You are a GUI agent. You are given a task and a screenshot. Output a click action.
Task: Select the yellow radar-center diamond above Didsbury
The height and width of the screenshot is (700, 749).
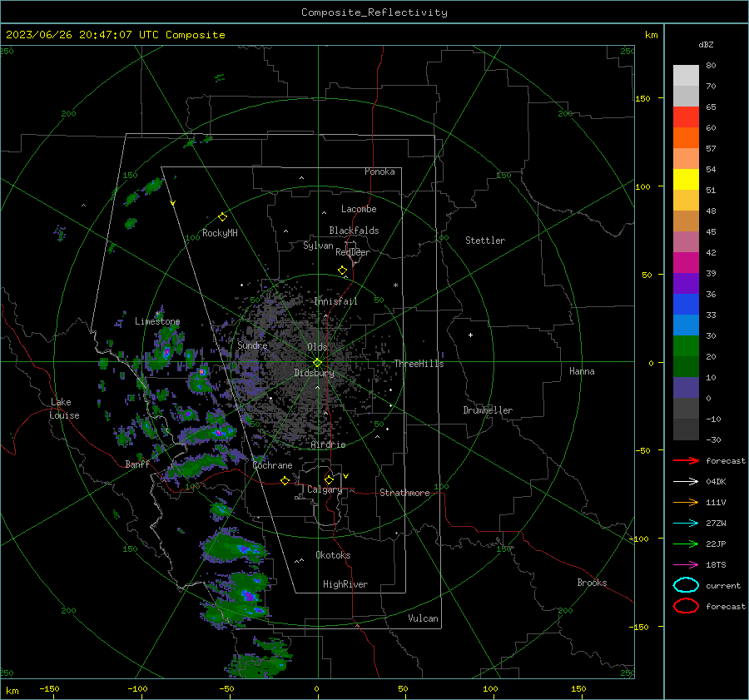click(317, 363)
